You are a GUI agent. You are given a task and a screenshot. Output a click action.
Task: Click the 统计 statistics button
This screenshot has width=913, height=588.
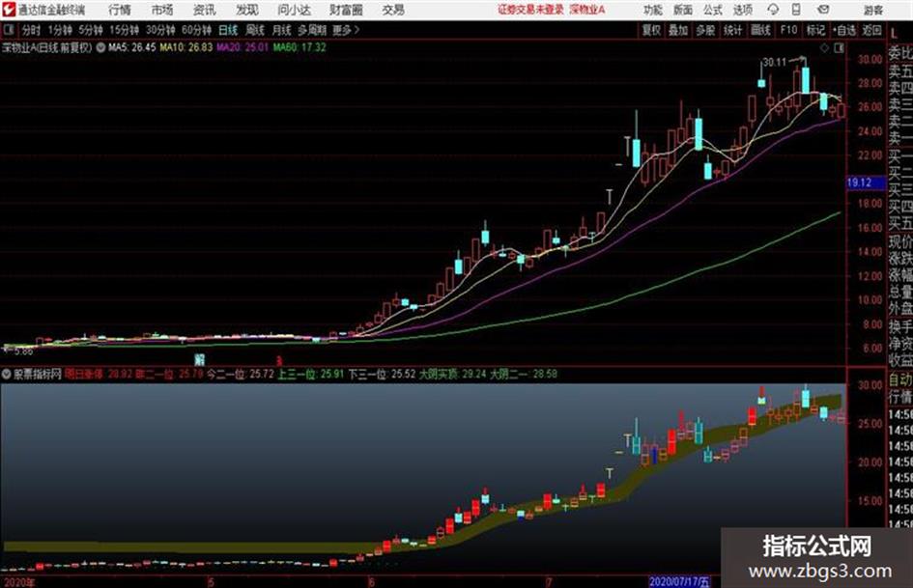(732, 30)
